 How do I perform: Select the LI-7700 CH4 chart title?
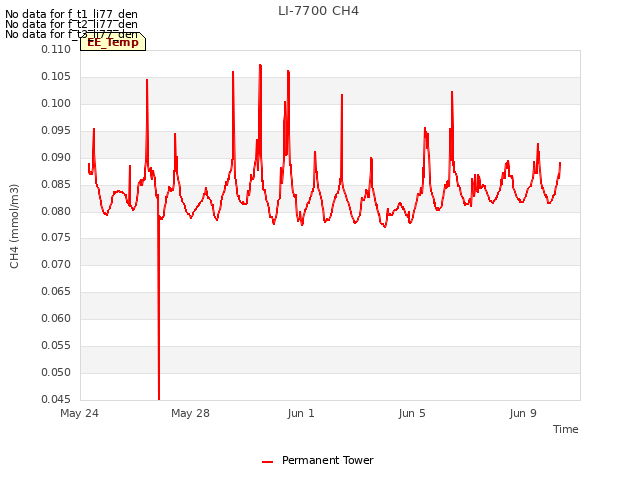pos(318,11)
